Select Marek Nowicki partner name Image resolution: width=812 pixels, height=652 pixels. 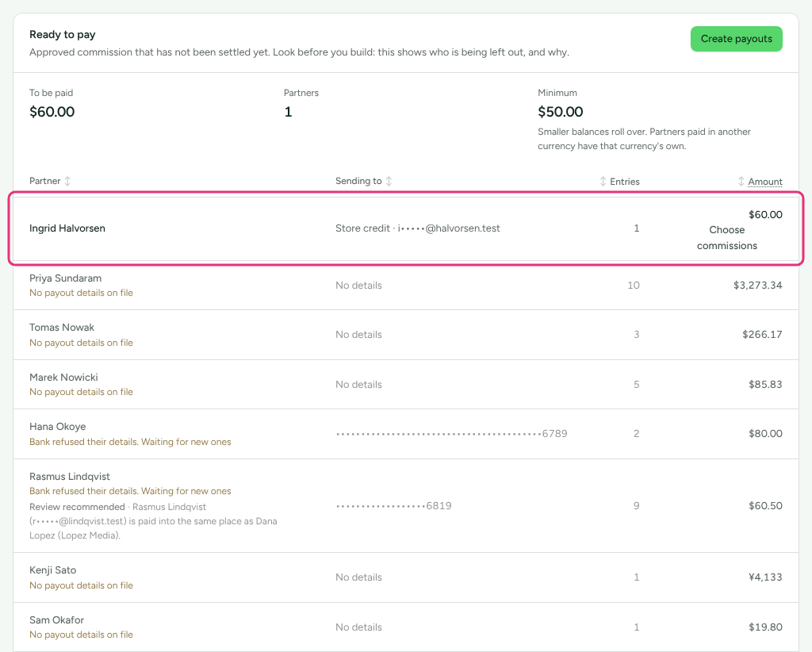click(x=63, y=378)
